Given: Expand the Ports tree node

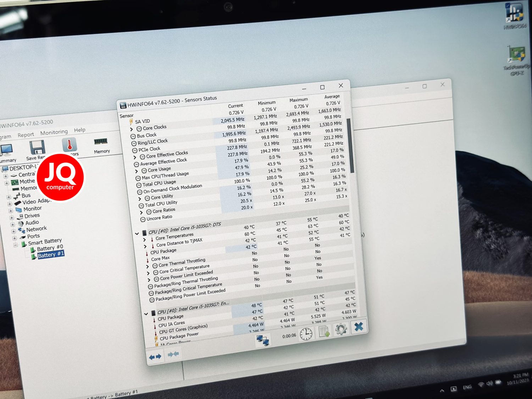Looking at the screenshot, I should (15, 238).
